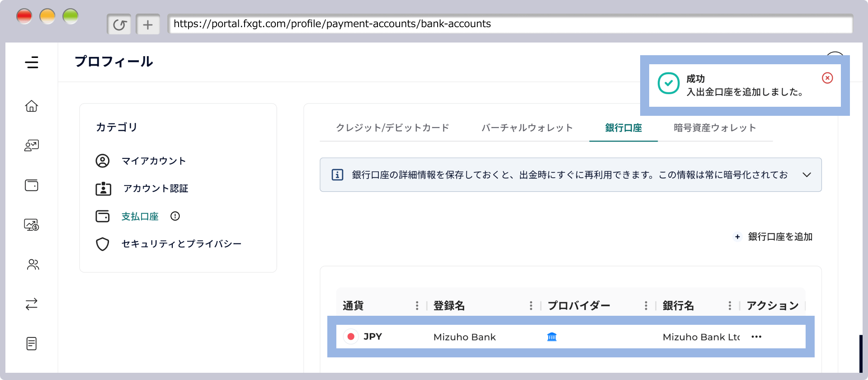Open the プロバイダー column options menu
Screen dimensions: 868x380
646,306
